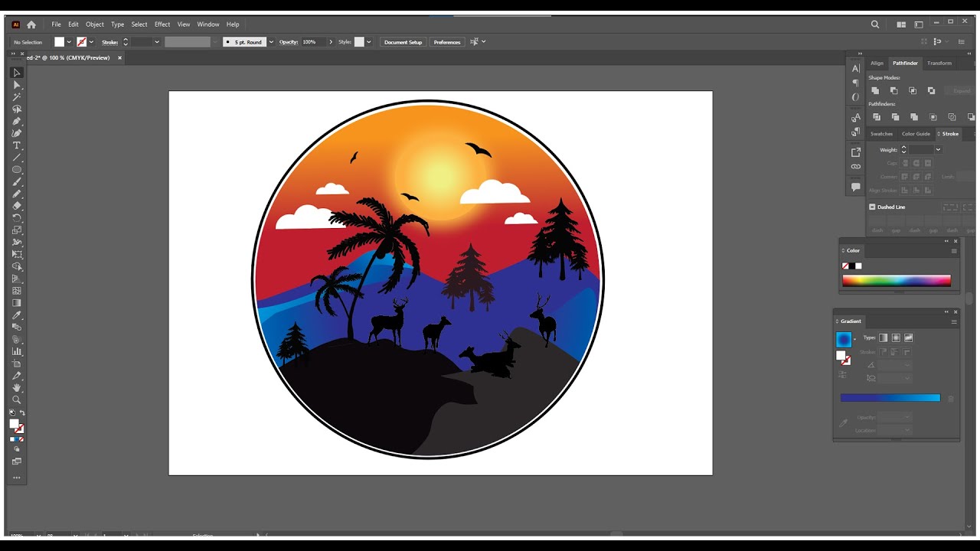Select the Eyedropper tool
The width and height of the screenshot is (980, 551).
pos(17,315)
